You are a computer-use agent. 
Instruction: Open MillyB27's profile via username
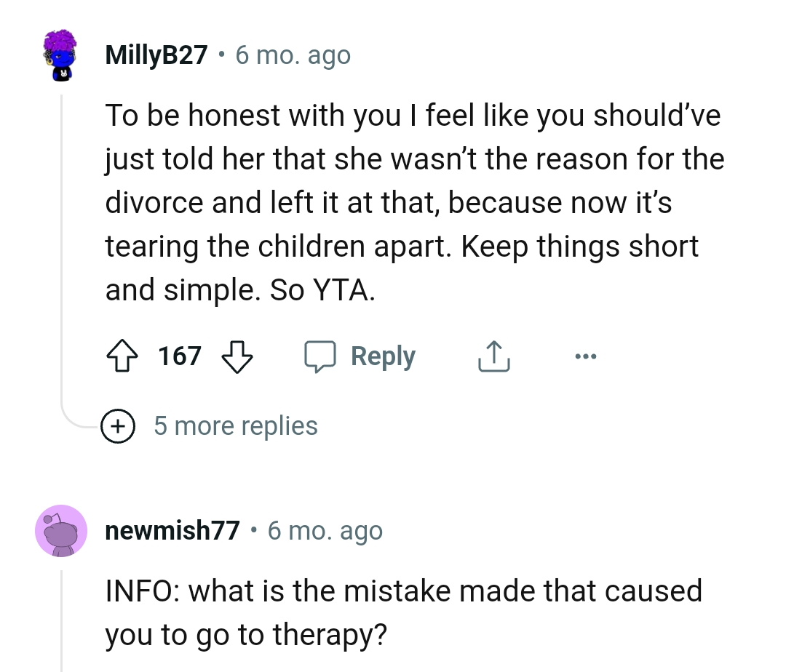(x=156, y=55)
